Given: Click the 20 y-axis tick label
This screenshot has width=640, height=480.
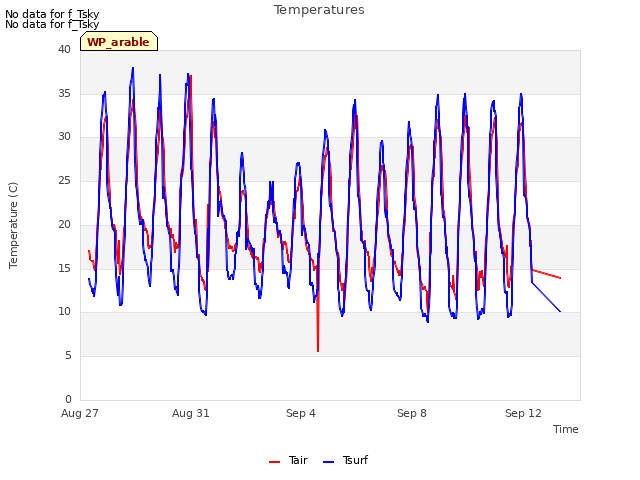Looking at the screenshot, I should pos(64,224).
